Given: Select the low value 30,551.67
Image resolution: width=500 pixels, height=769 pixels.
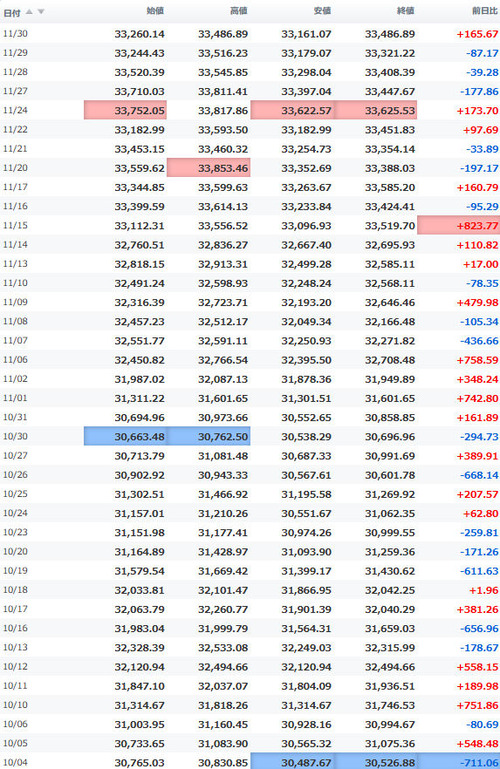Looking at the screenshot, I should [x=306, y=513].
